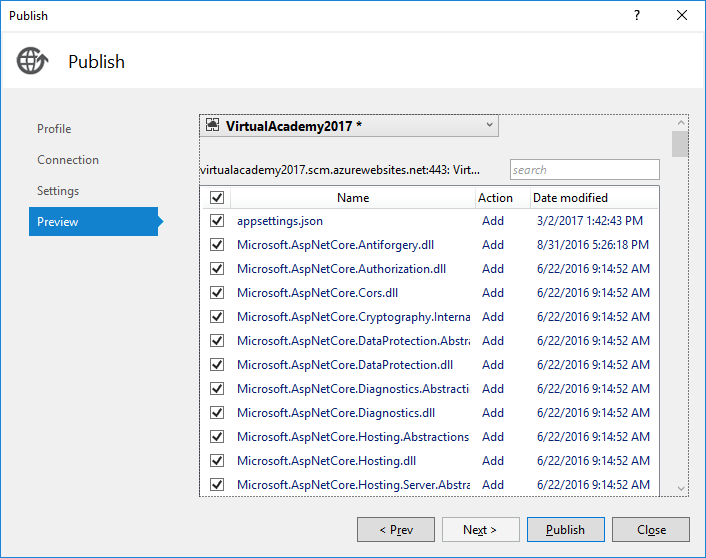This screenshot has height=558, width=706.
Task: Switch to the Profile tab
Action: pos(54,129)
